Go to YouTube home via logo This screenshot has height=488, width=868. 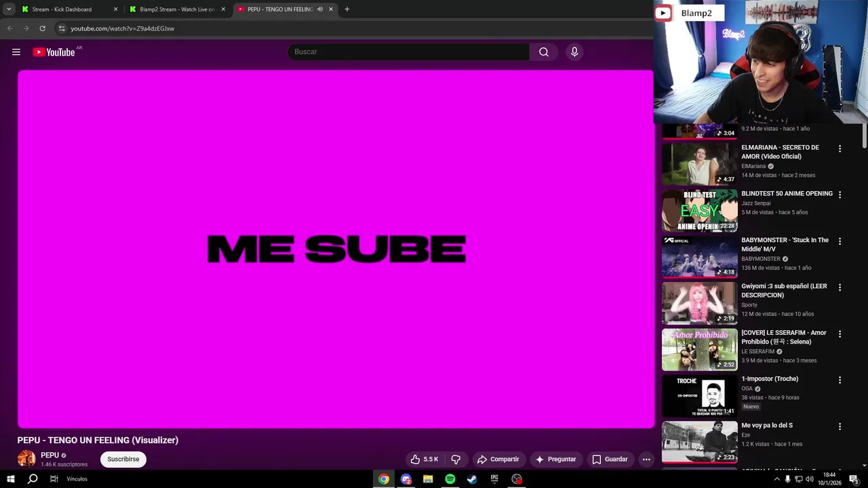click(x=54, y=52)
